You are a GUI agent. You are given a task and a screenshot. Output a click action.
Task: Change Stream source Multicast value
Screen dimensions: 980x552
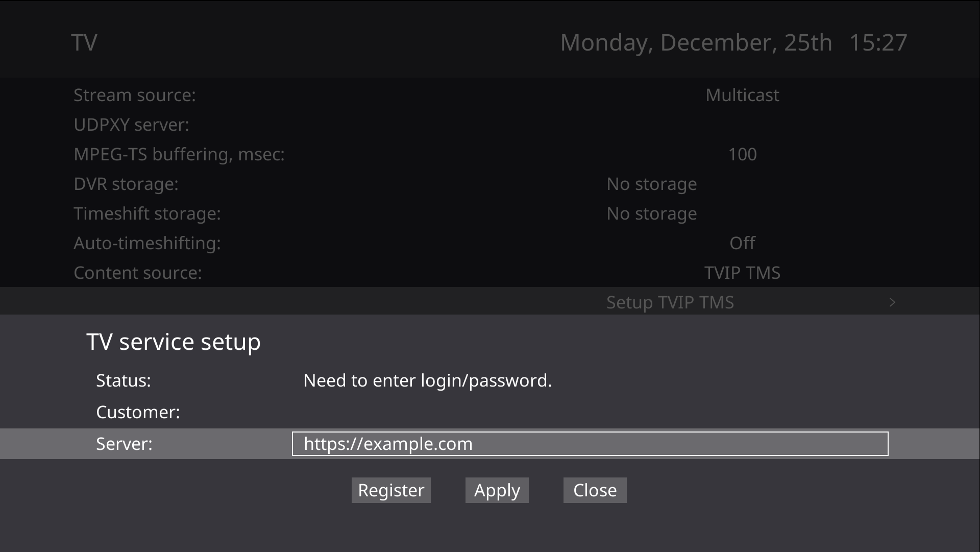(742, 95)
